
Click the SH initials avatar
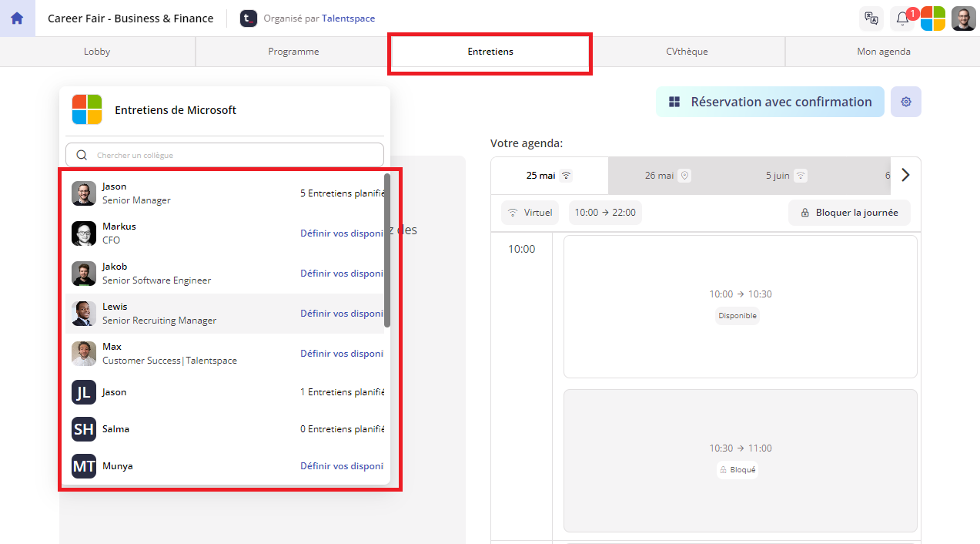point(84,429)
